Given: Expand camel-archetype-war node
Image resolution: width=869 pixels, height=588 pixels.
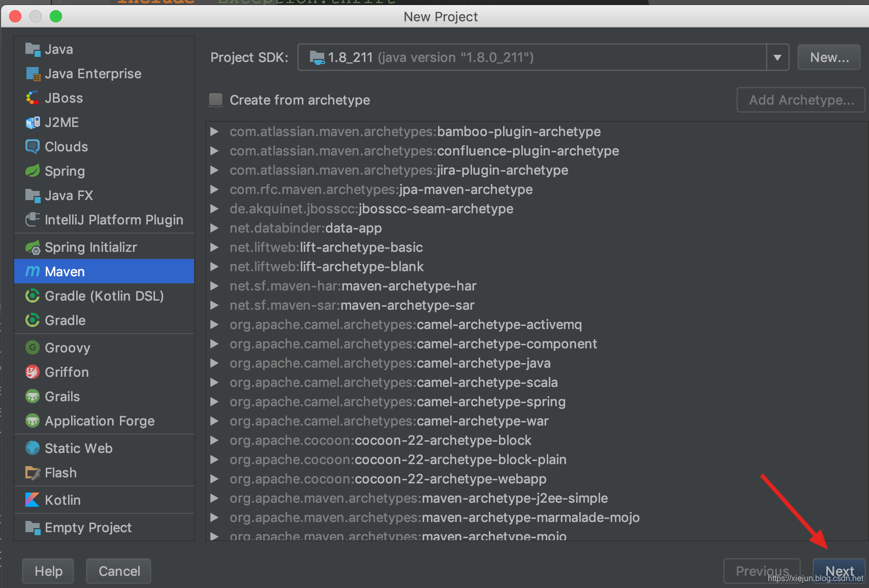Looking at the screenshot, I should tap(214, 421).
